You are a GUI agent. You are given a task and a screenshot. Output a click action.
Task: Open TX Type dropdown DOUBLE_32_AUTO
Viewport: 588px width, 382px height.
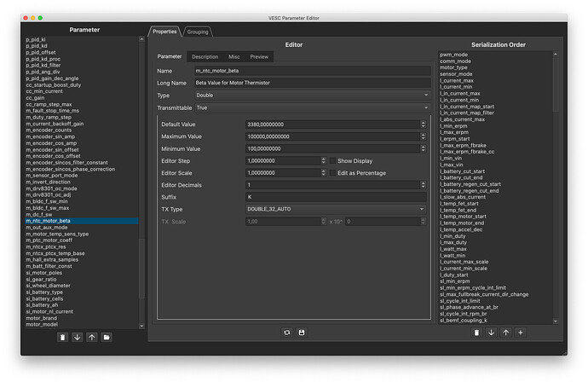tap(336, 209)
